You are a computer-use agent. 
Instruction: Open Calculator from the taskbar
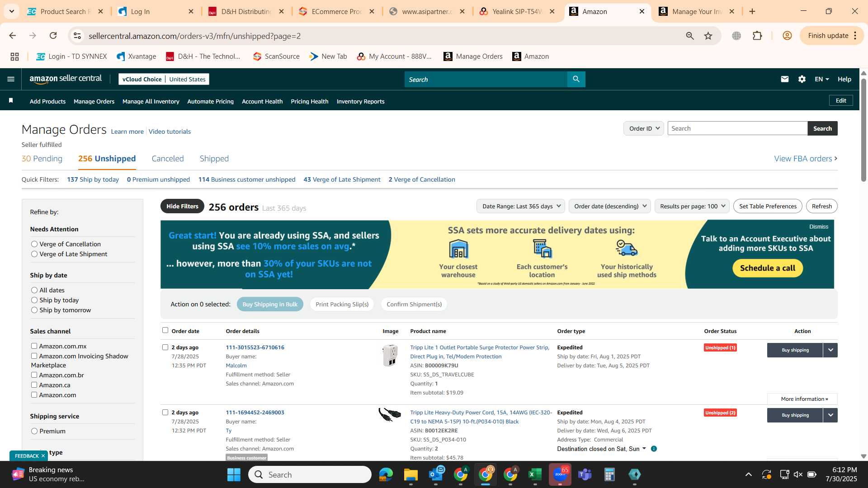[x=609, y=474]
